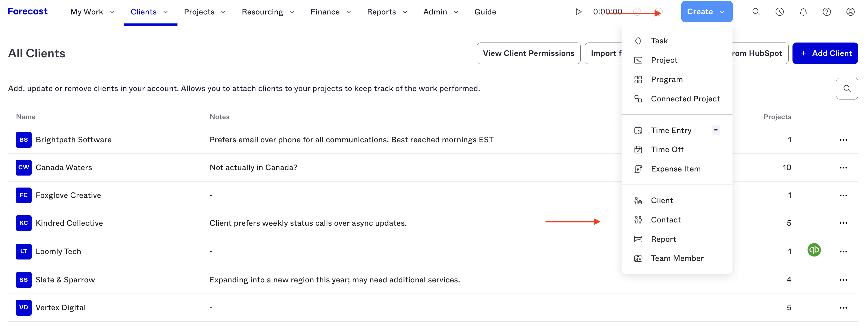Open the Vertex Digital client
Image resolution: width=868 pixels, height=332 pixels.
click(61, 307)
